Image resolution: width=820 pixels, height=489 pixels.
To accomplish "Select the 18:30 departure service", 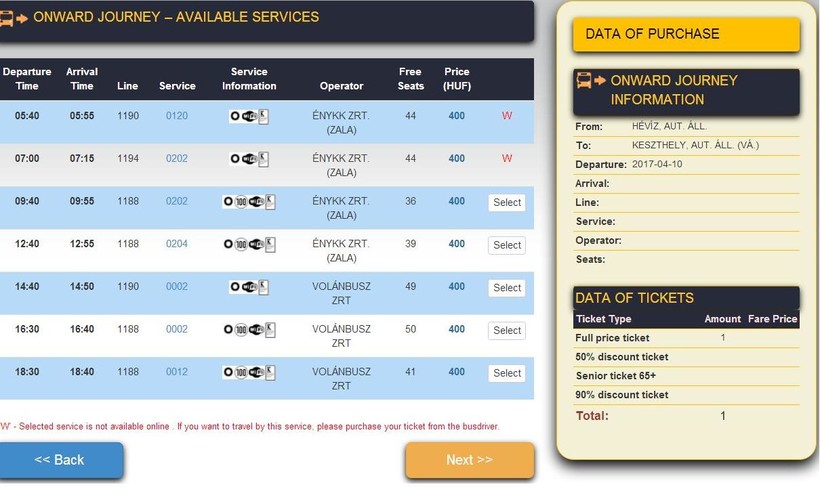I will [507, 373].
